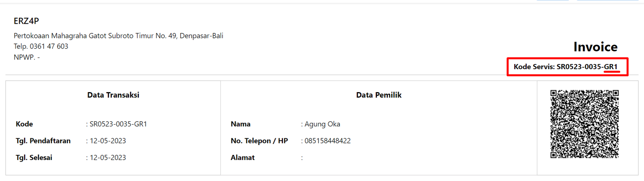
Task: Click the Telp. 0361 47 603 line
Action: (41, 46)
